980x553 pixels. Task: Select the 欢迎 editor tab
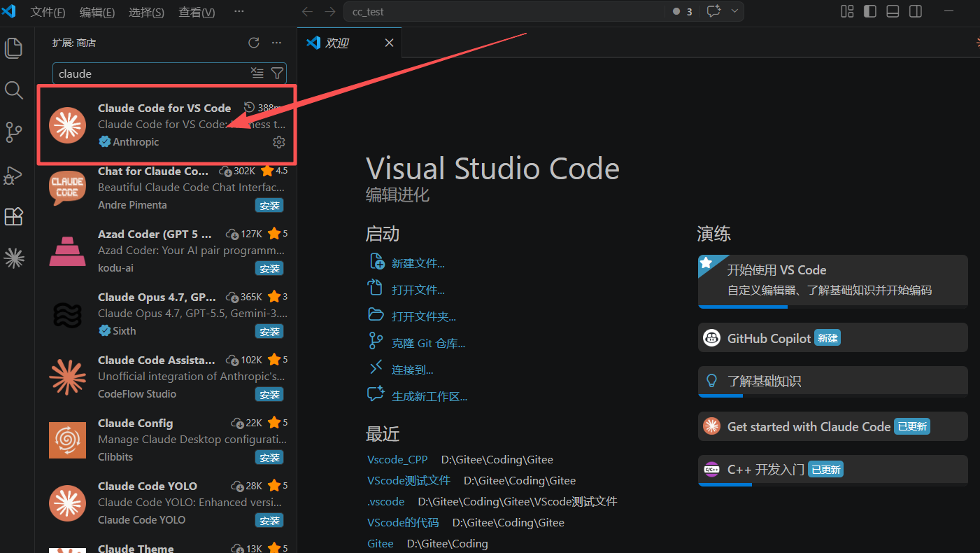(350, 43)
